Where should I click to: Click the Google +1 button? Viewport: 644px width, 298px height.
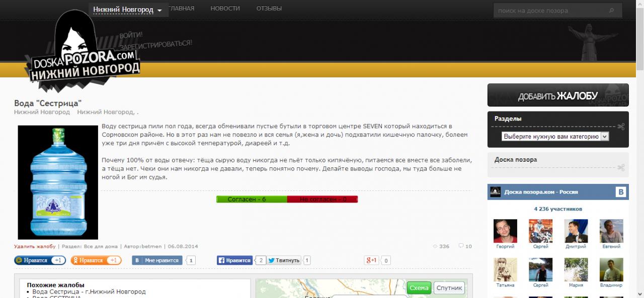(372, 260)
